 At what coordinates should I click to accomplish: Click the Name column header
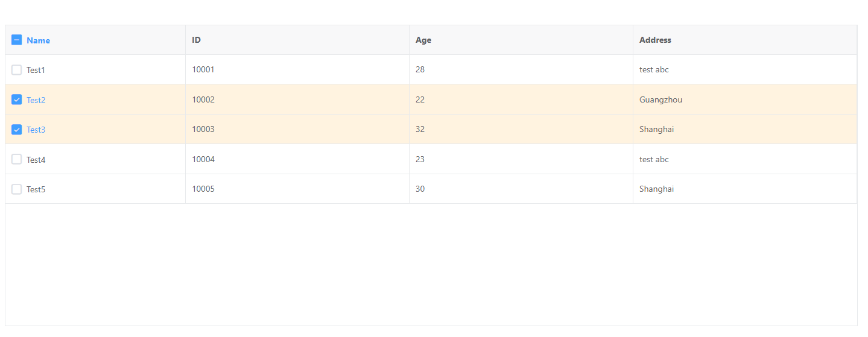(38, 40)
